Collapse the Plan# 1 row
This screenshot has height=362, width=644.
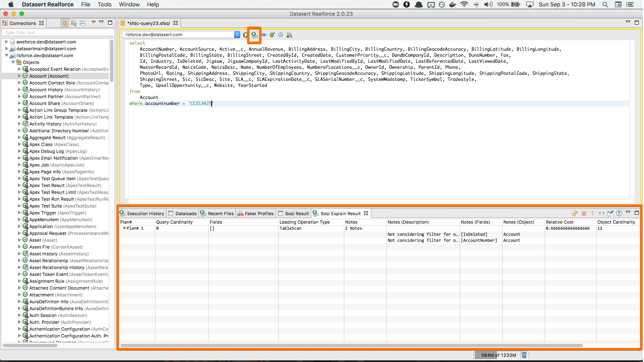(x=124, y=228)
